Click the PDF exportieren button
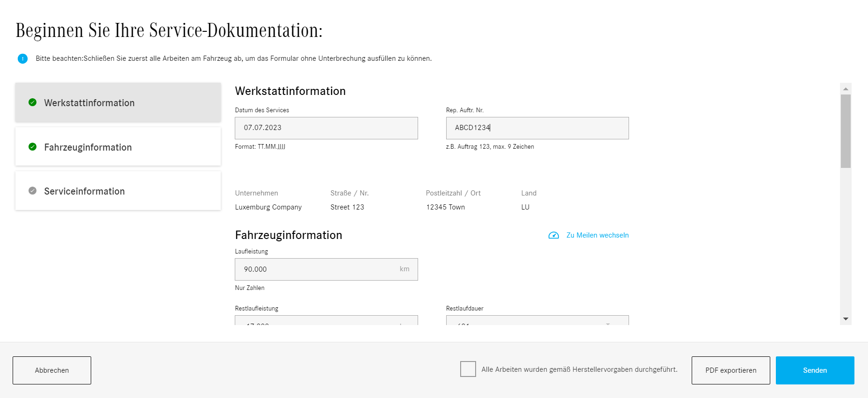This screenshot has width=868, height=398. pos(731,370)
